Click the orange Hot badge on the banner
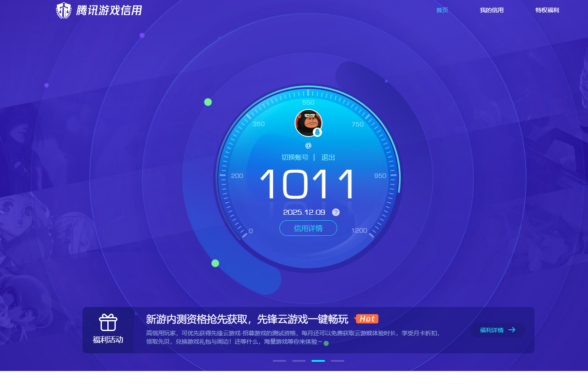Screen dimensions: 588x387 (x=367, y=319)
